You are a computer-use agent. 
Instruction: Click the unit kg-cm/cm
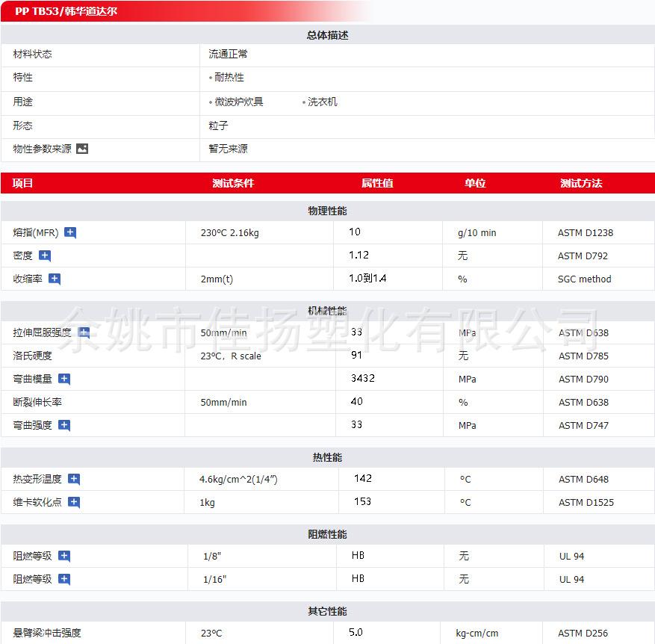point(477,634)
